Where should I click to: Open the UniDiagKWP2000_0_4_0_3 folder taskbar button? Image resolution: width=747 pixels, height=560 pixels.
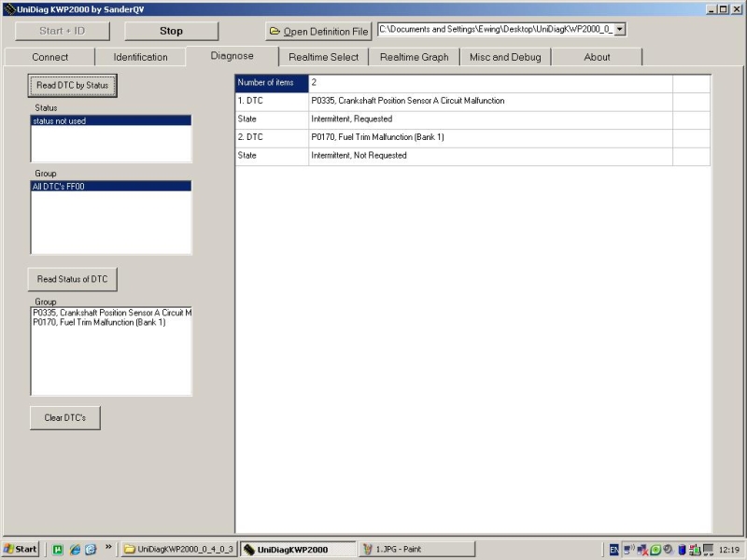178,549
